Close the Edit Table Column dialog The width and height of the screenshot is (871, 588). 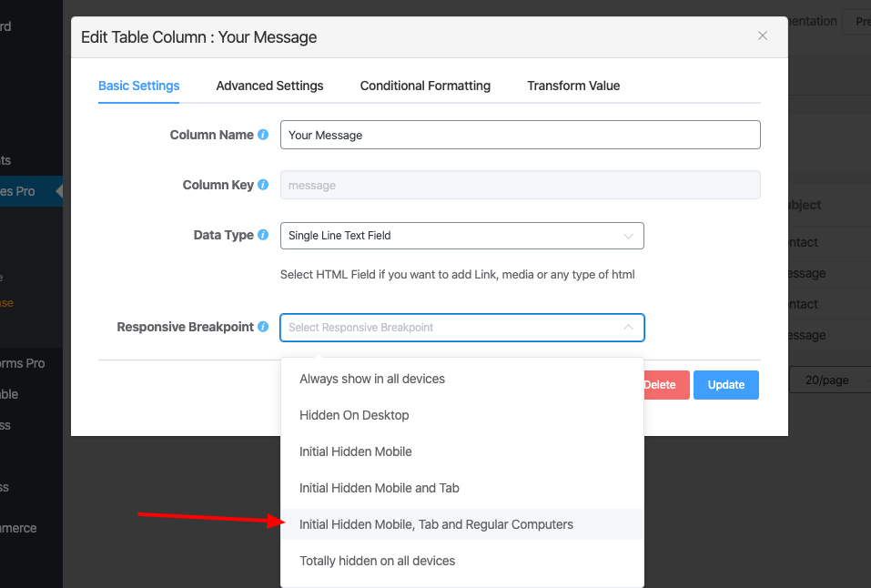pyautogui.click(x=763, y=36)
